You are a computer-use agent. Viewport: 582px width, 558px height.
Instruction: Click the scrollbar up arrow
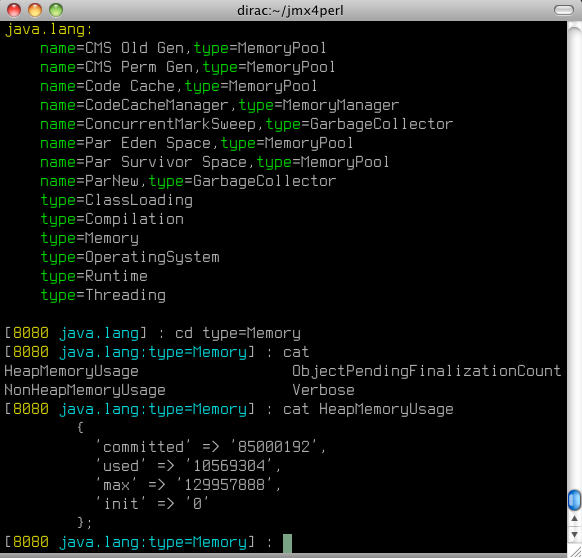coord(574,519)
